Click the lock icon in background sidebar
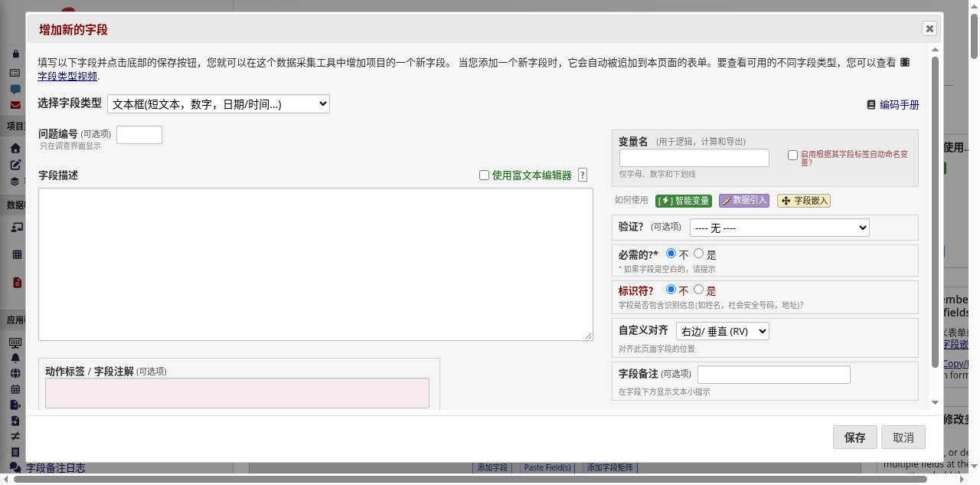Screen dimensions: 980x485 [15, 54]
